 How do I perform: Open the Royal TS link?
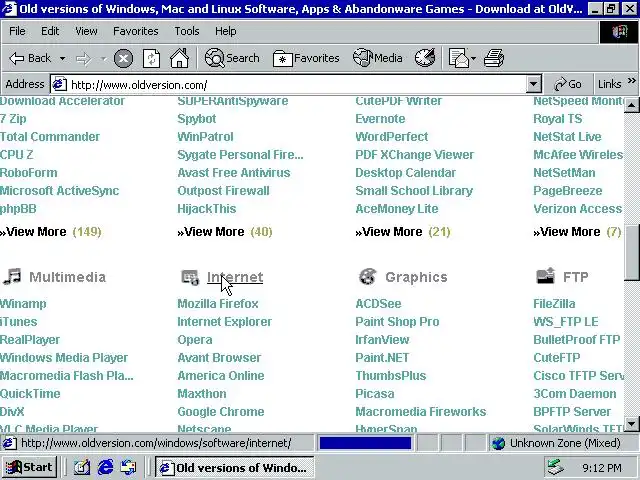(558, 119)
